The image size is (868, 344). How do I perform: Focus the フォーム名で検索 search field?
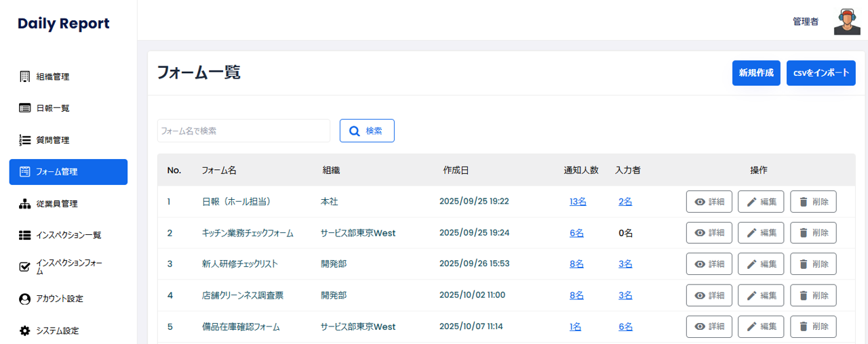243,131
